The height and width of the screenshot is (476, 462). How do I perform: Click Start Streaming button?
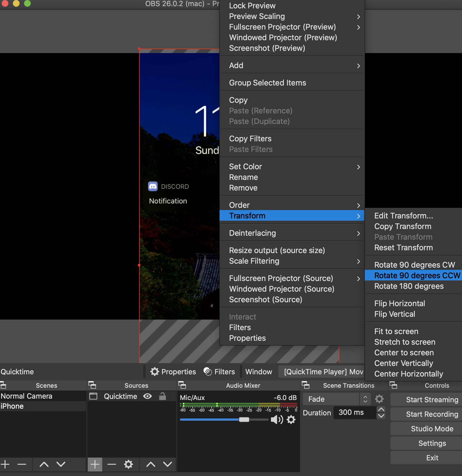(x=426, y=399)
